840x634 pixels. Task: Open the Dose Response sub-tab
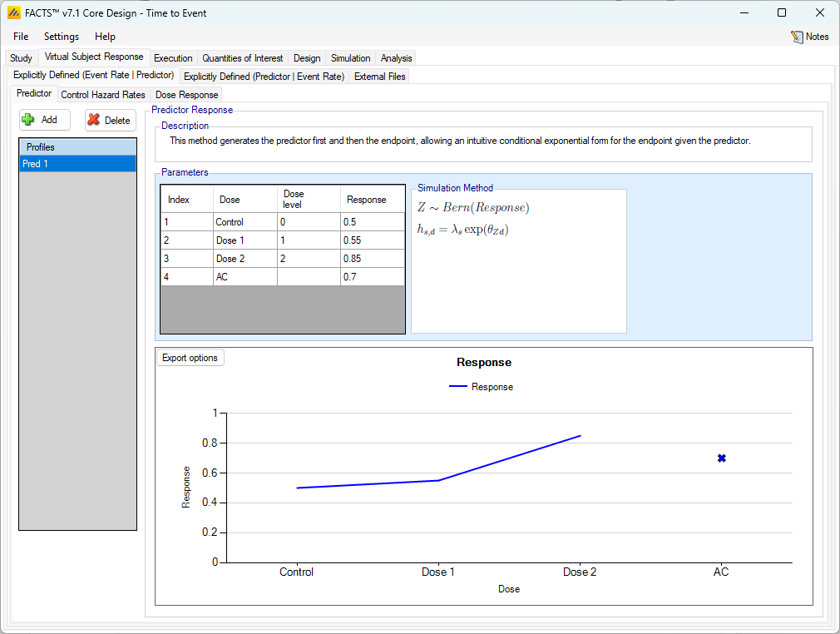pyautogui.click(x=186, y=95)
